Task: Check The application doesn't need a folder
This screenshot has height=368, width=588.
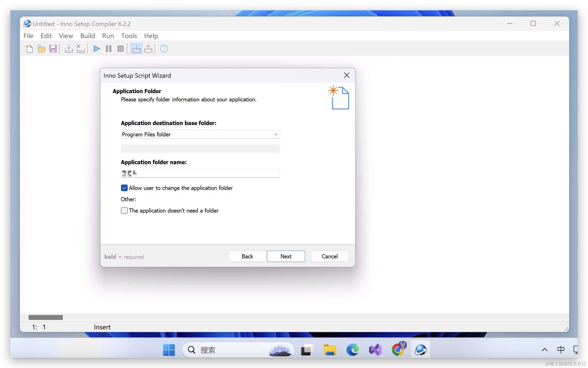Action: [124, 211]
